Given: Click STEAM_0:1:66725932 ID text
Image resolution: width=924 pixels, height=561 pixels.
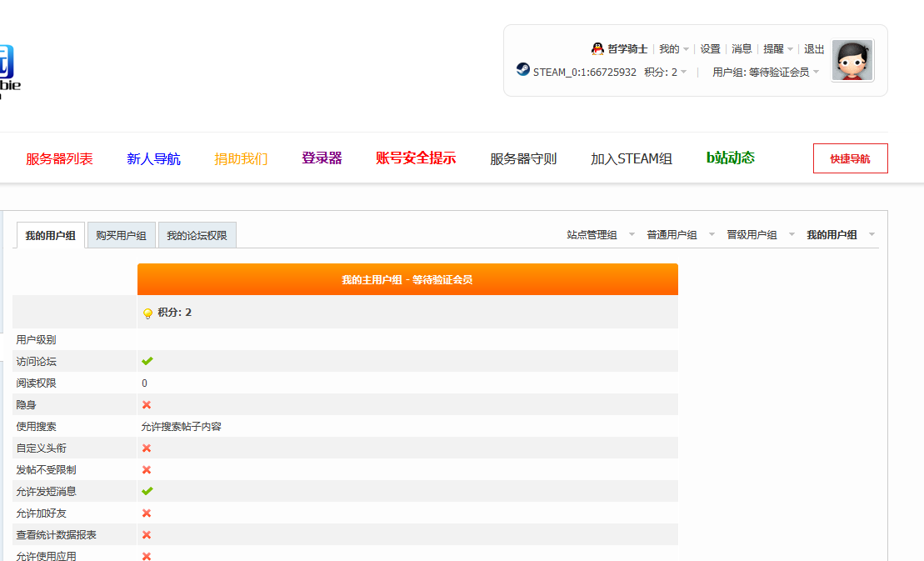Looking at the screenshot, I should [585, 72].
